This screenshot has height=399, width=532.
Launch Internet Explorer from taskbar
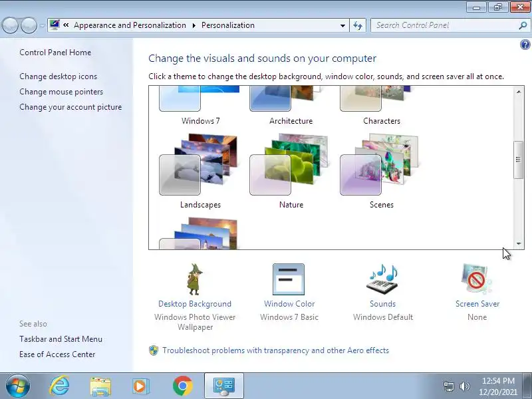click(59, 386)
